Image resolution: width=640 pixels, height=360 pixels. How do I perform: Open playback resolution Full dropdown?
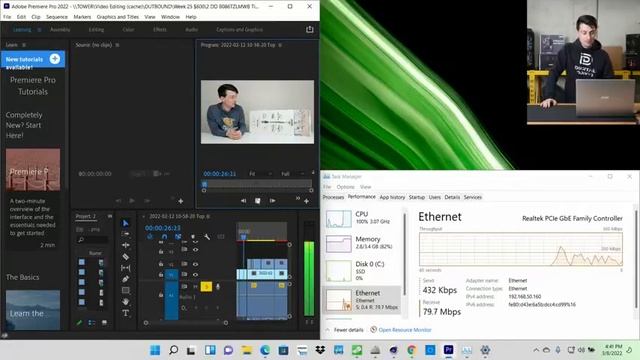tap(292, 173)
